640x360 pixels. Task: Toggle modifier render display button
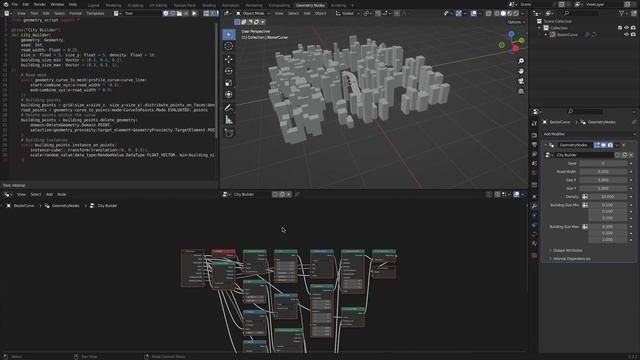[x=610, y=145]
